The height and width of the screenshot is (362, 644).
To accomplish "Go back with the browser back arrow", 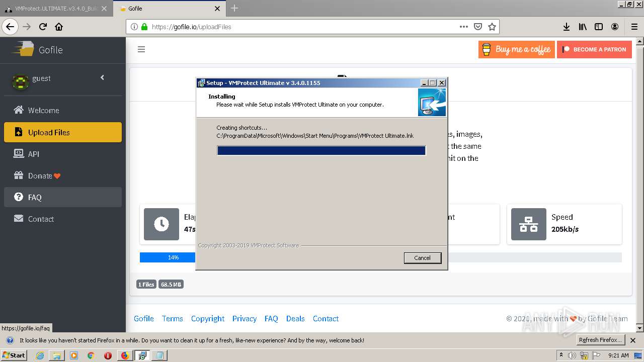I will point(10,27).
